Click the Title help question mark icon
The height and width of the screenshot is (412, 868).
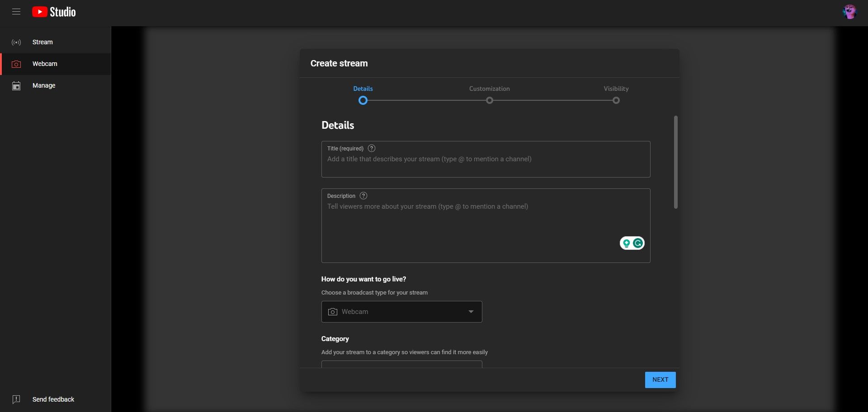(372, 148)
